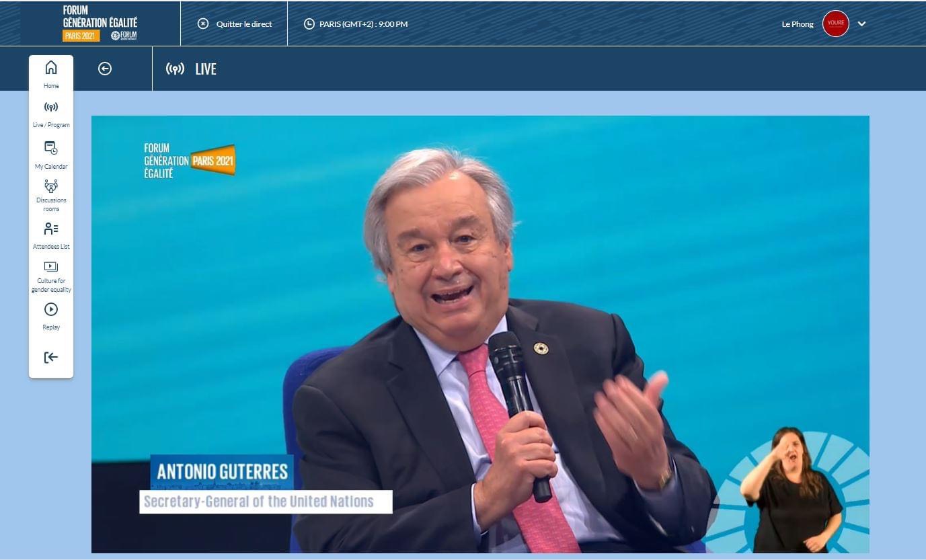Click the red YOURE profile avatar
The image size is (926, 560).
[835, 24]
